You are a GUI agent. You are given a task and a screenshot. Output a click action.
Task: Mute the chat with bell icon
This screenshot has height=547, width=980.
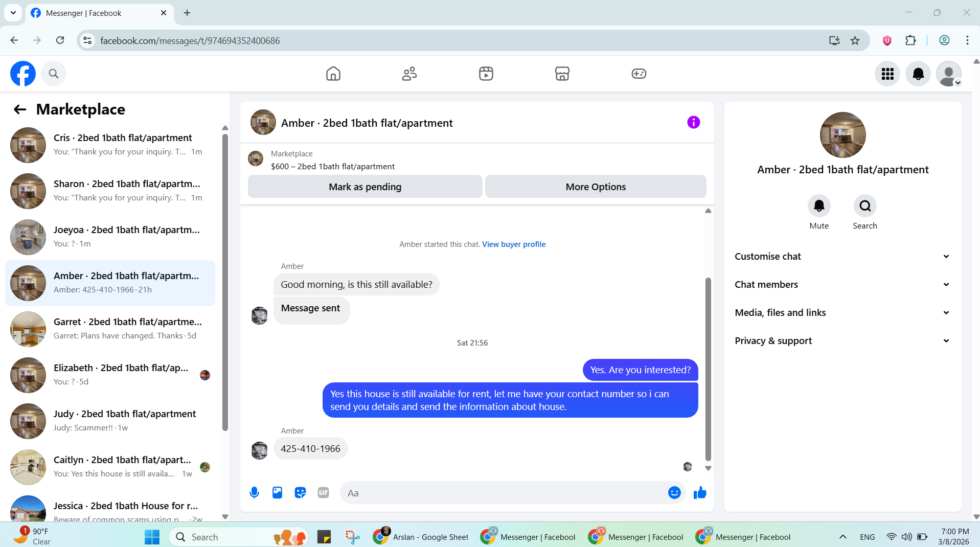pos(819,206)
